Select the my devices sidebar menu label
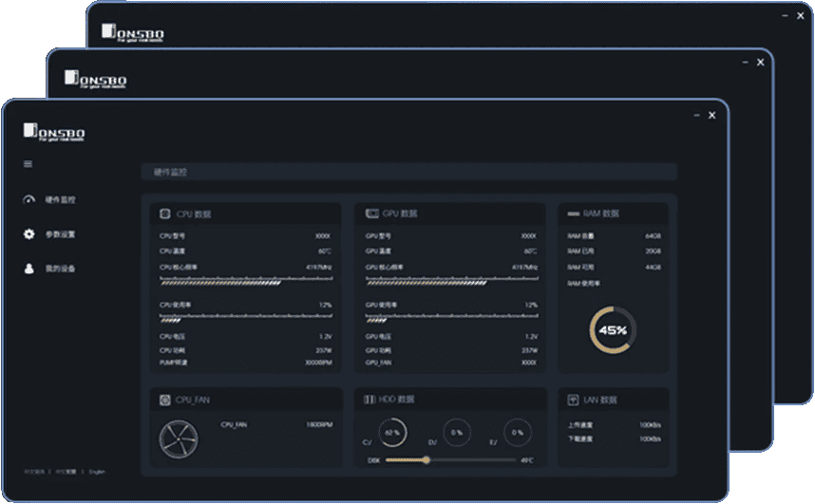Viewport: 815px width, 504px height. (x=60, y=270)
